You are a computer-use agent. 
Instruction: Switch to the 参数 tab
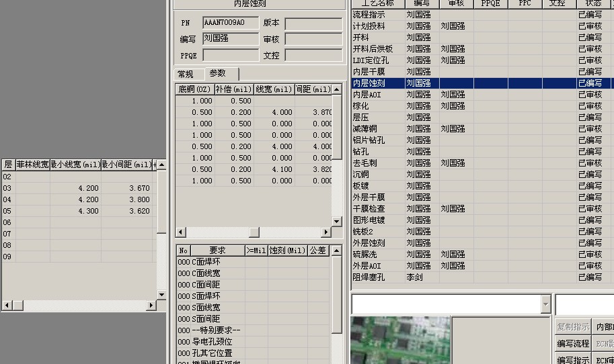pyautogui.click(x=221, y=73)
